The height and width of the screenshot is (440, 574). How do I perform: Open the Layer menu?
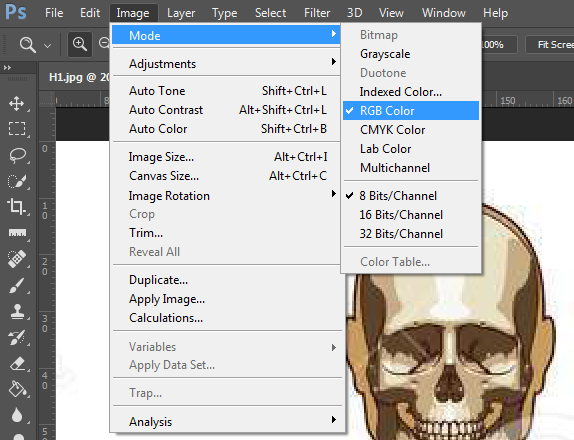click(181, 13)
